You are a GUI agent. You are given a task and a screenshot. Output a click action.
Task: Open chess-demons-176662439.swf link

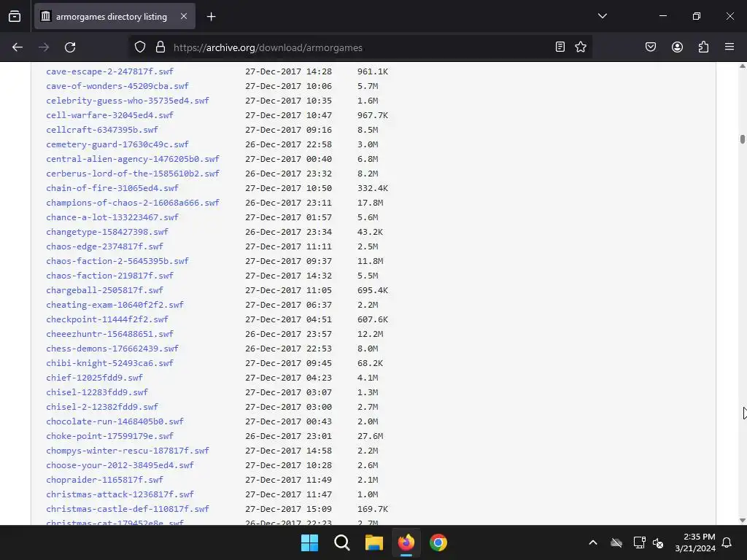pyautogui.click(x=112, y=349)
